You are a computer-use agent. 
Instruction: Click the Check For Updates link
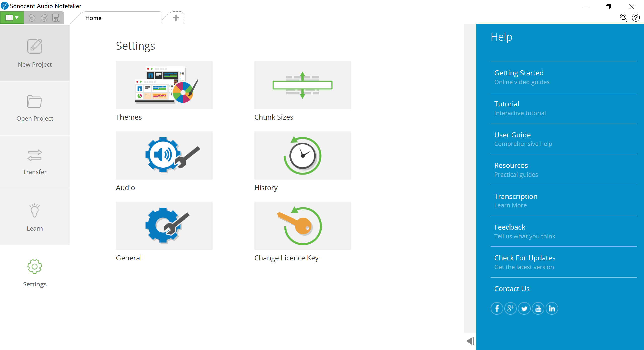(x=525, y=258)
